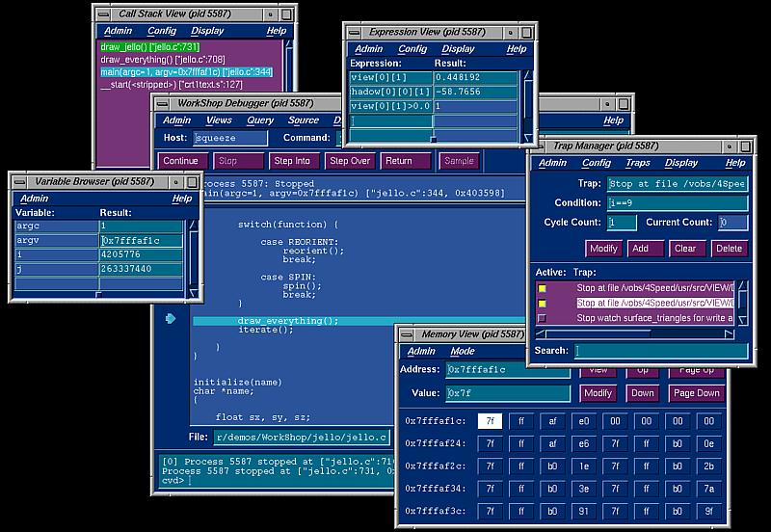Open the Variable Browser window menu button

[x=20, y=180]
